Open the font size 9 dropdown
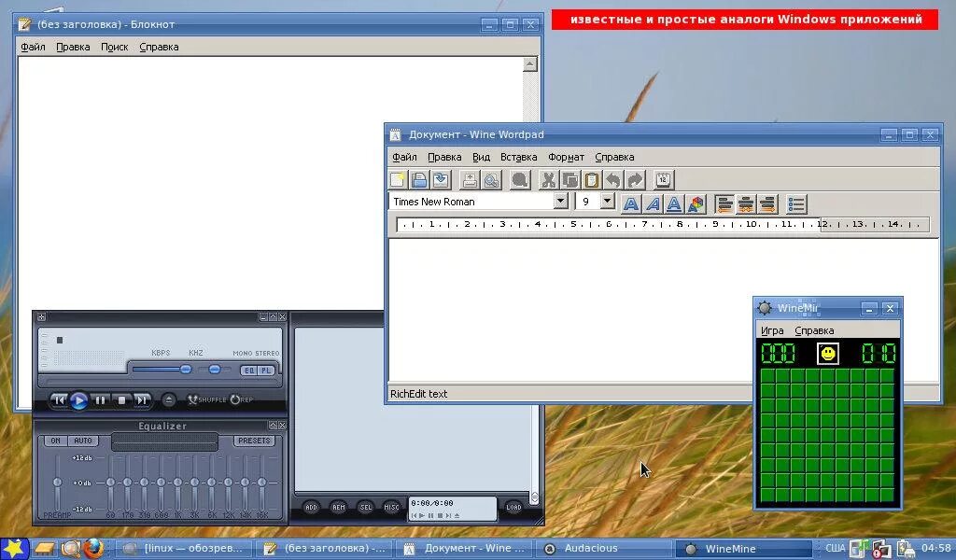 [607, 201]
